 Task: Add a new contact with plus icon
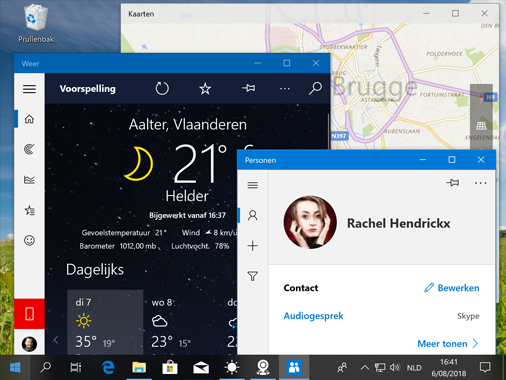tap(253, 246)
